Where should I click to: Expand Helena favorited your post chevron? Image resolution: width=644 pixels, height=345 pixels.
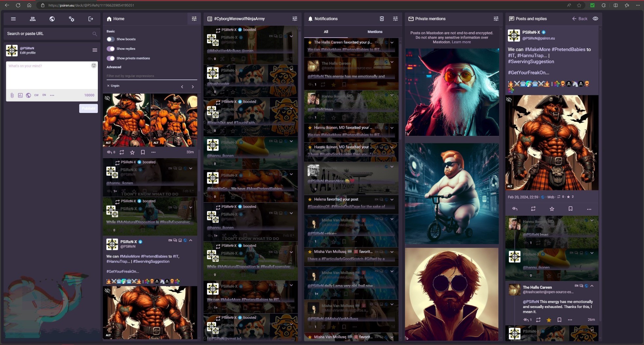(x=392, y=199)
